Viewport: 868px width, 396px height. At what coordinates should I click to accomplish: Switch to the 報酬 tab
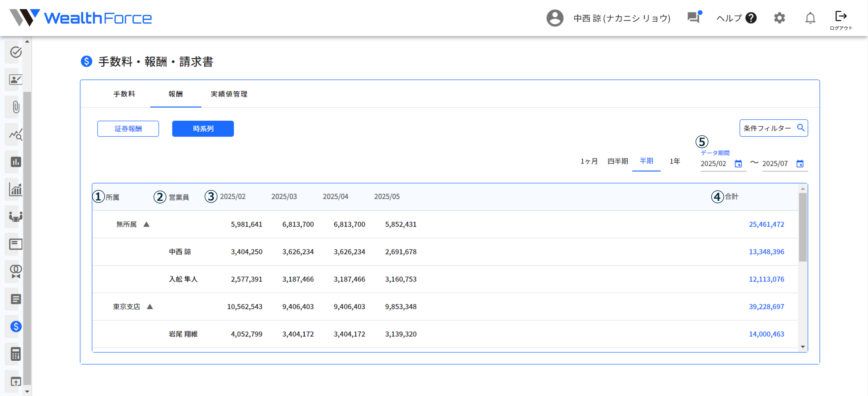(176, 94)
